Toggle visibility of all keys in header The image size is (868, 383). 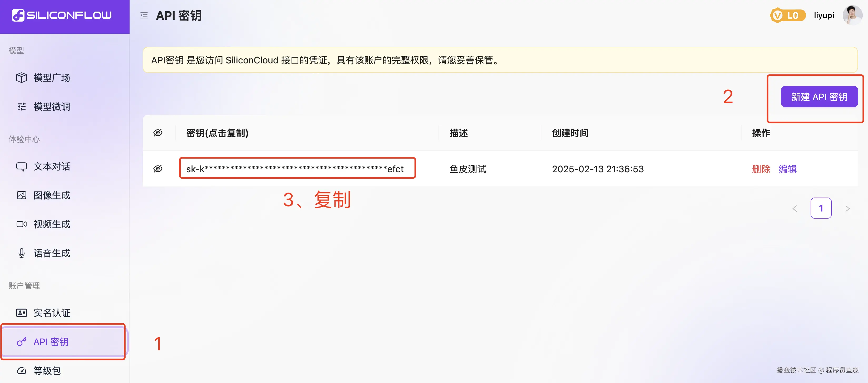158,133
